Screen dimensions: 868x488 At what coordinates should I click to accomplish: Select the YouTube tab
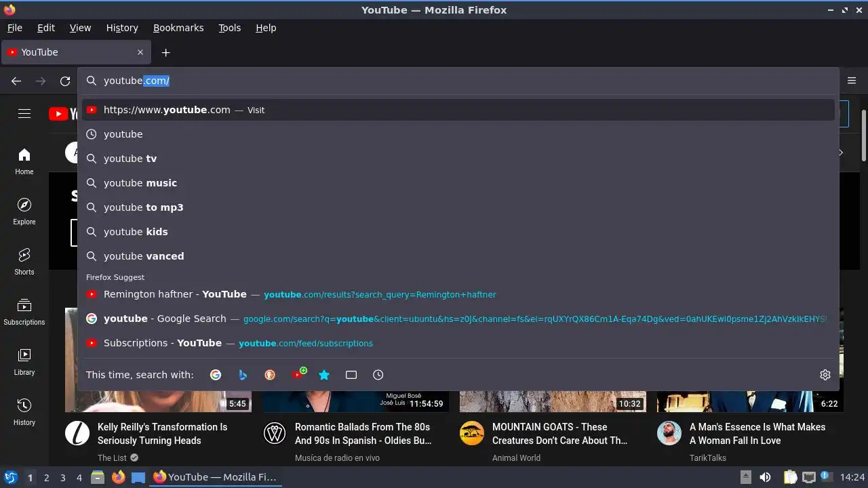(x=76, y=52)
